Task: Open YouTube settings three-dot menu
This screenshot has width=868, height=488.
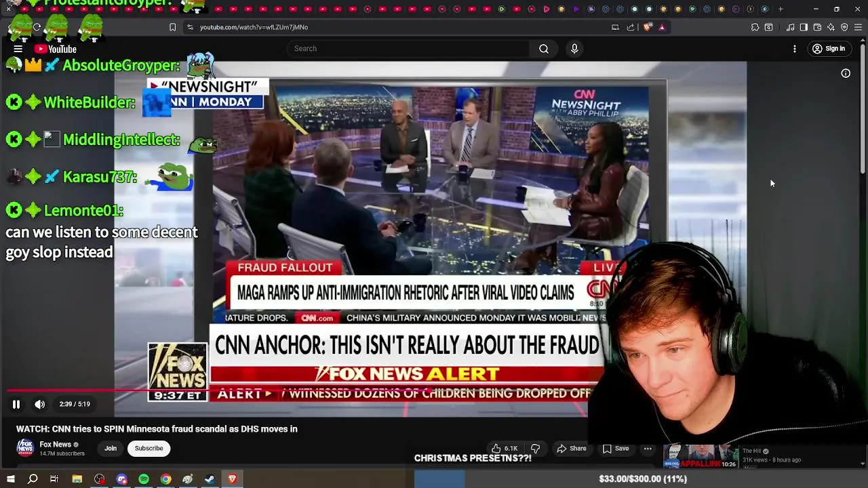Action: pyautogui.click(x=795, y=49)
